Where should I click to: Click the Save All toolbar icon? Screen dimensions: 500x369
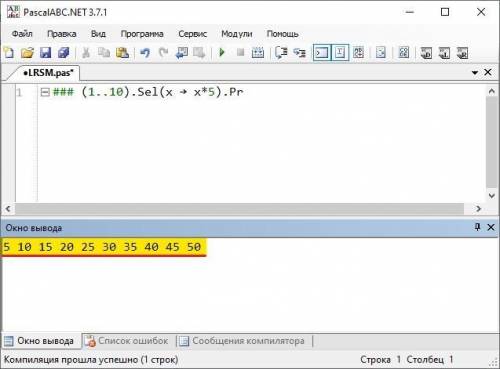click(x=64, y=53)
